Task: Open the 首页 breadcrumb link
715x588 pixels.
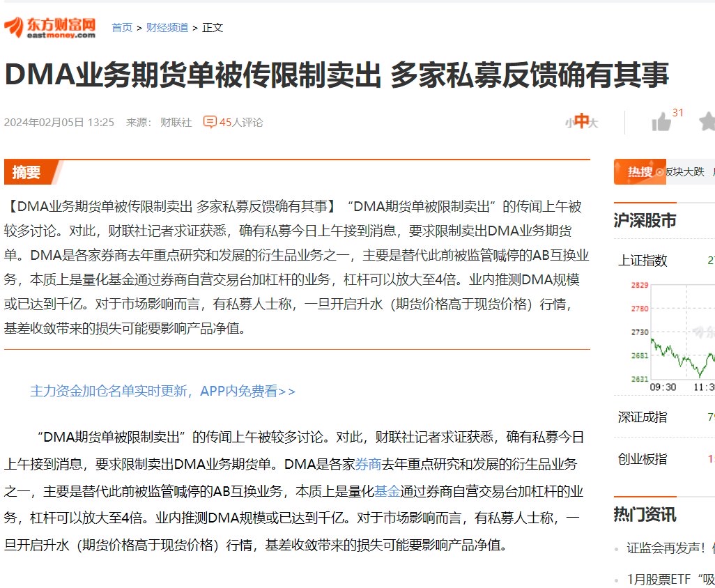Action: coord(122,28)
